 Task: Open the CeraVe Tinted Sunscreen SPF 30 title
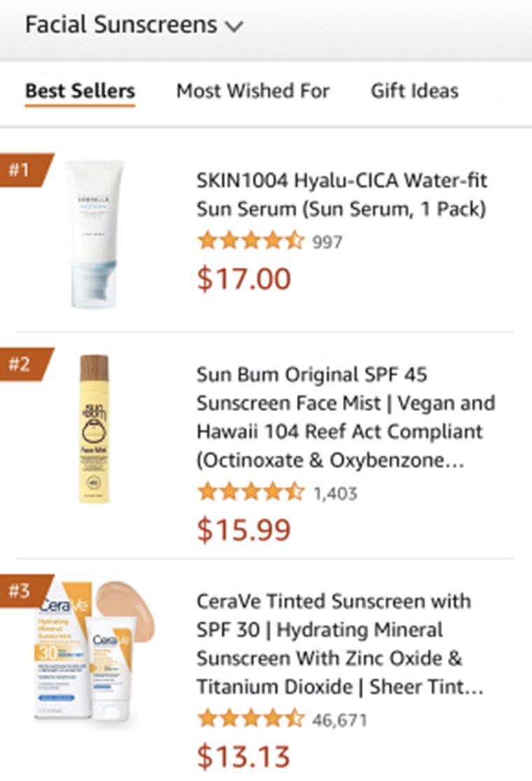pos(340,644)
